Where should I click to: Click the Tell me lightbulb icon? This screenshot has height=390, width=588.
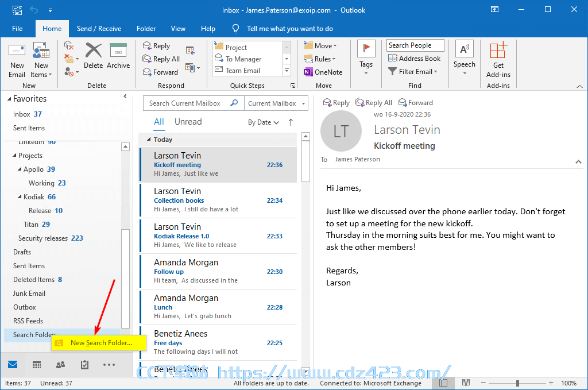[x=236, y=29]
